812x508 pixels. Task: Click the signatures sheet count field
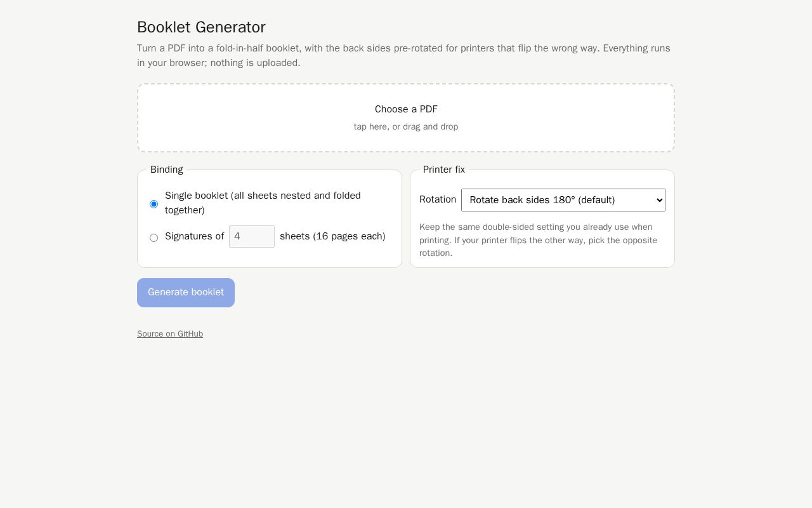(252, 237)
